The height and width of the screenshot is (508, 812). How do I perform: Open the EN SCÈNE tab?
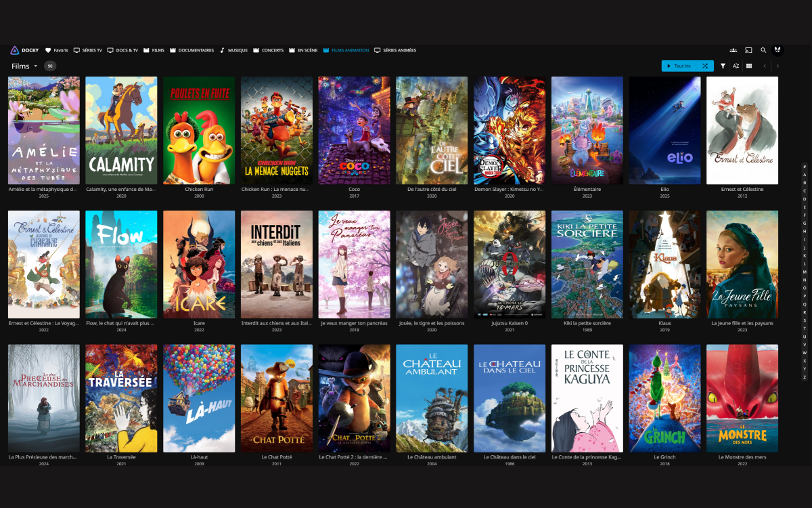click(x=303, y=50)
